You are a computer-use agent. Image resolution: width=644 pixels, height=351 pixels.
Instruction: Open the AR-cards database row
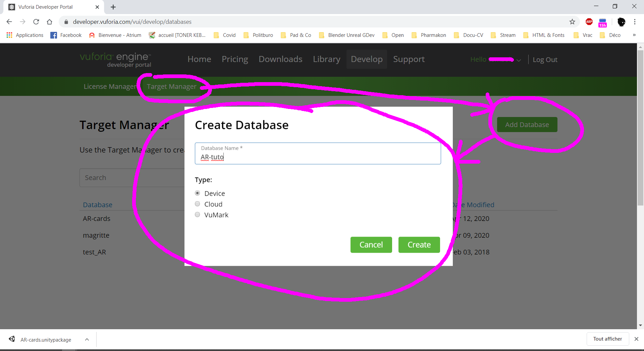(97, 219)
